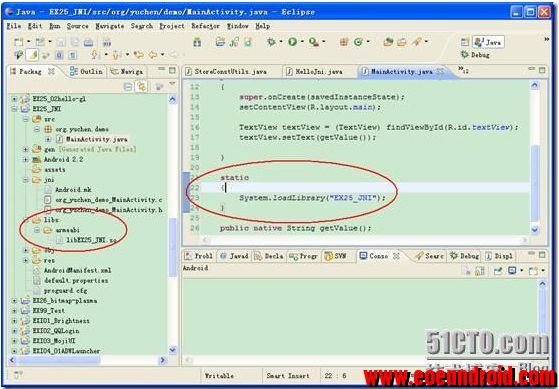Screen dimensions: 559x389
Task: Open the Debug configurations dropdown arrow
Action: [x=281, y=42]
